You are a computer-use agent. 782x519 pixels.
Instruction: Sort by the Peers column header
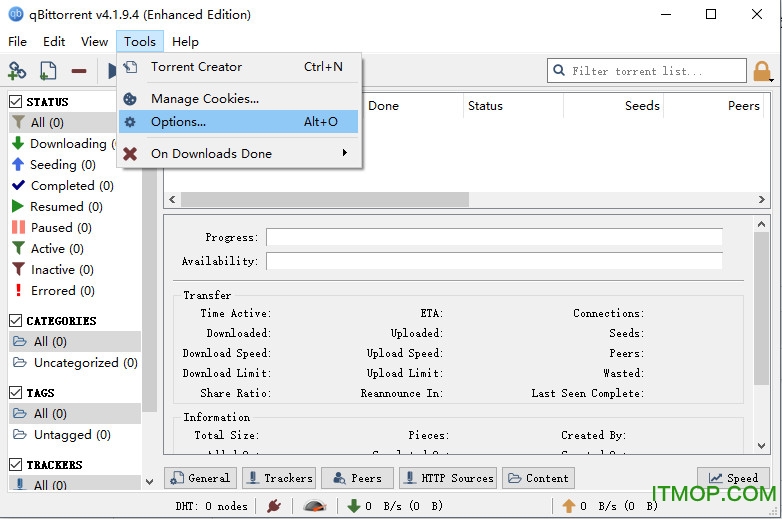(x=714, y=106)
